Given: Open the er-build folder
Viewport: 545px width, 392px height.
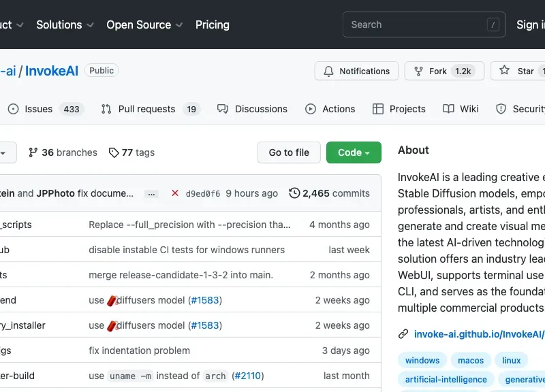Looking at the screenshot, I should (18, 376).
